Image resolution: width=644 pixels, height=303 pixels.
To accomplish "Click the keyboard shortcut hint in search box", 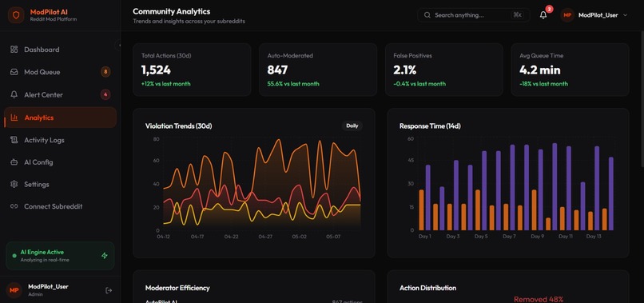I will 517,15.
